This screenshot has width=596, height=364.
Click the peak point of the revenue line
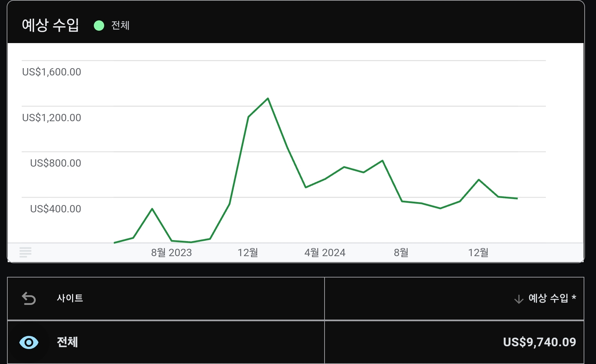click(x=268, y=99)
